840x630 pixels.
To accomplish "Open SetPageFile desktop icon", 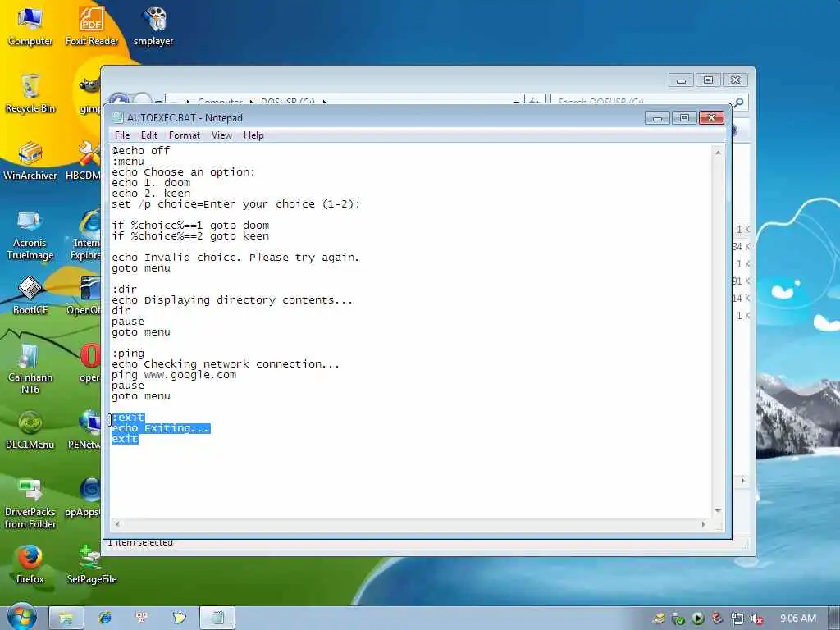I will coord(92,564).
